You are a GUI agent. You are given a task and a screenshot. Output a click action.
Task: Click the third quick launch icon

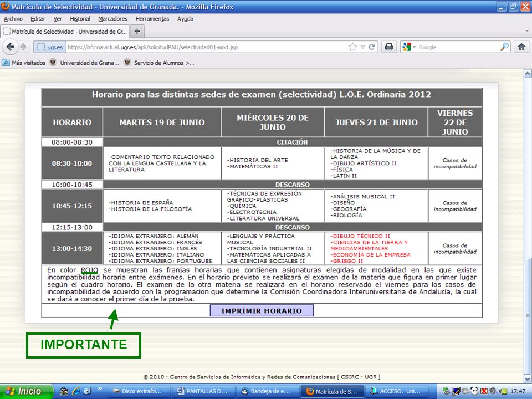pos(88,391)
